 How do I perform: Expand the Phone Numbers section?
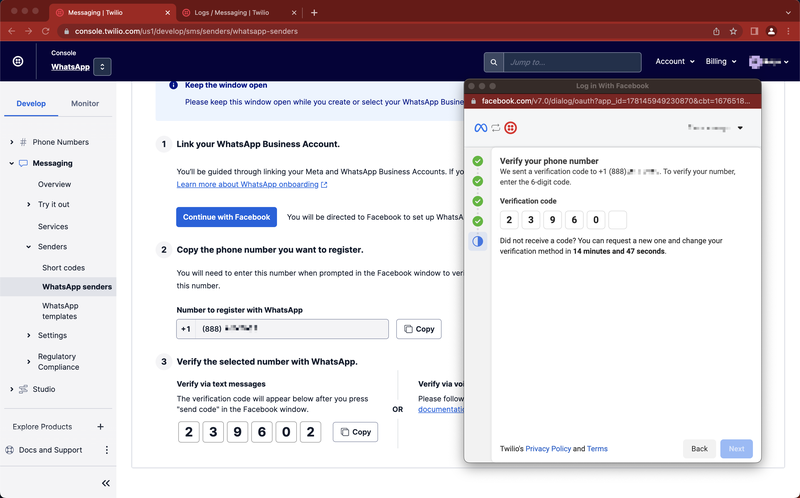[12, 142]
